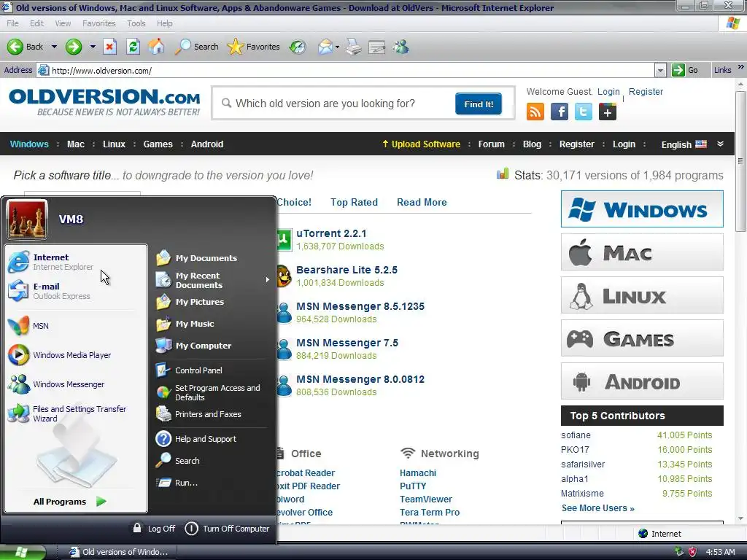
Task: Go to Home page via house icon
Action: (156, 47)
